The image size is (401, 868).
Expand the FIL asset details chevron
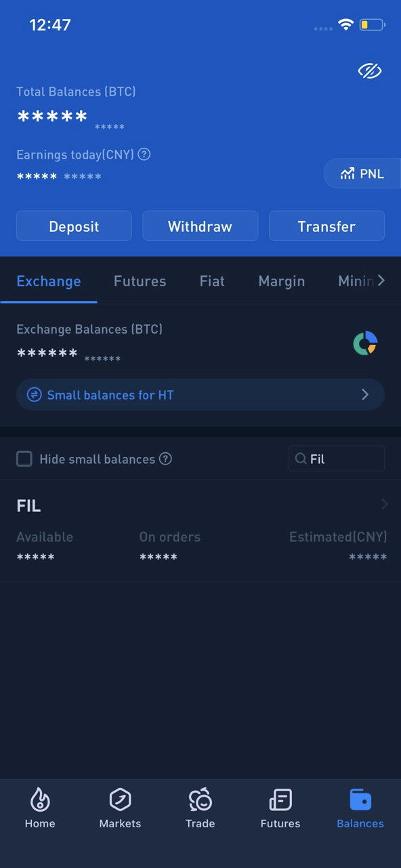[384, 504]
